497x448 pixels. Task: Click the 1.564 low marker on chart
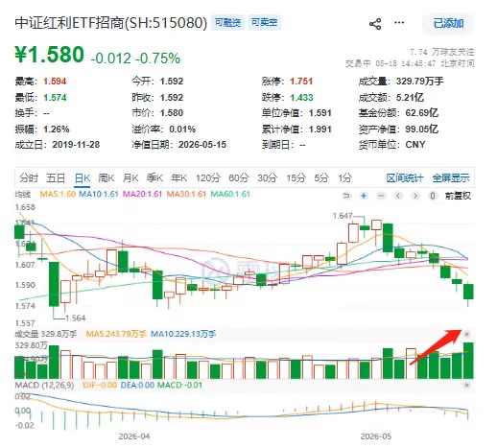coord(75,318)
